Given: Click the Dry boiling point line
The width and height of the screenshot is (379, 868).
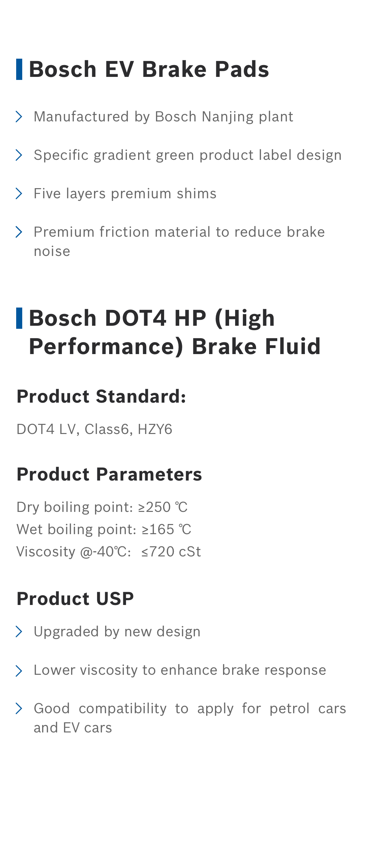Looking at the screenshot, I should 102,507.
